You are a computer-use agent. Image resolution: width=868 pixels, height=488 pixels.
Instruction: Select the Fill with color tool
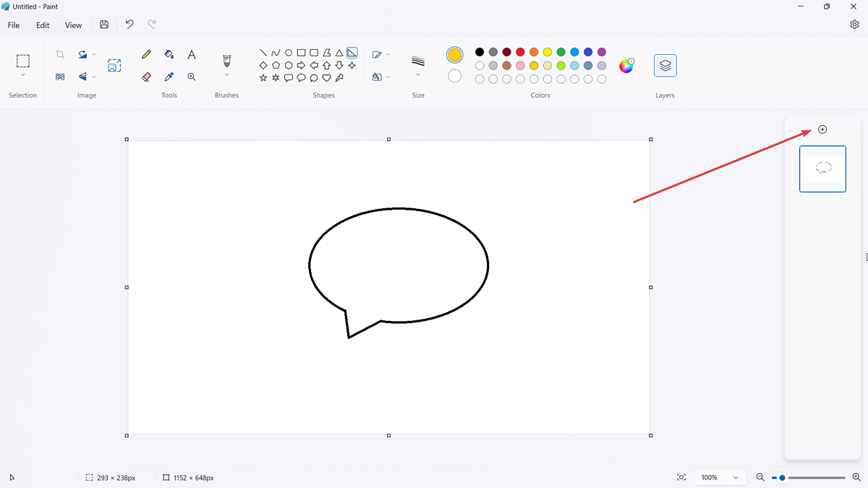point(169,54)
